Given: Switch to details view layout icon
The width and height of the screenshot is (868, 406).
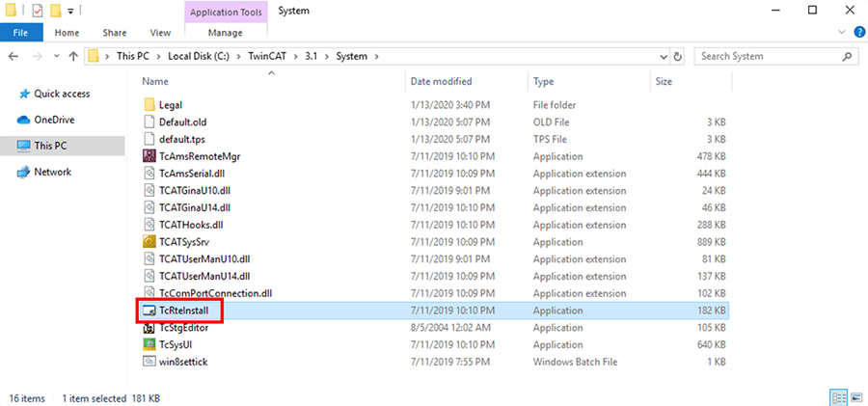Looking at the screenshot, I should point(839,397).
